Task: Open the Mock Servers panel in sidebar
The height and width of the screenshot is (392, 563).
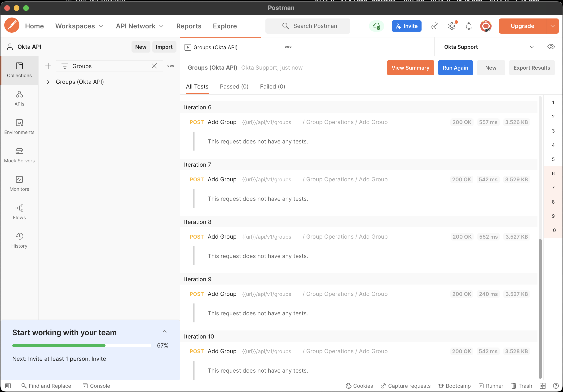Action: coord(19,155)
